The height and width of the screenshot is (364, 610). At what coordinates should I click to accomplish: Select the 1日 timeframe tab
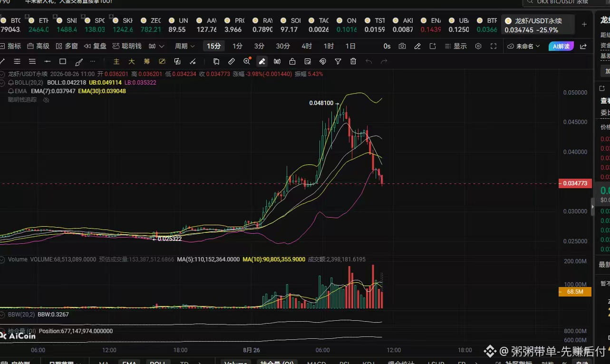pos(350,46)
